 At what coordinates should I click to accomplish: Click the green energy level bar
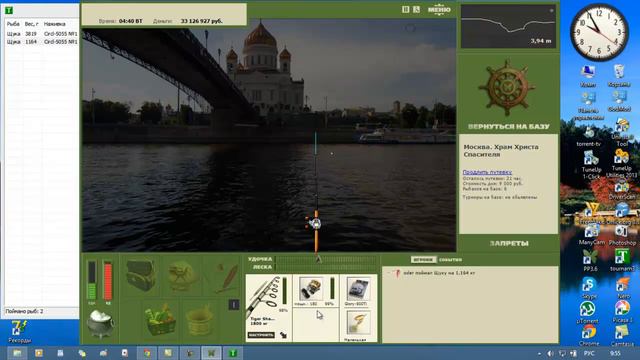tap(92, 281)
